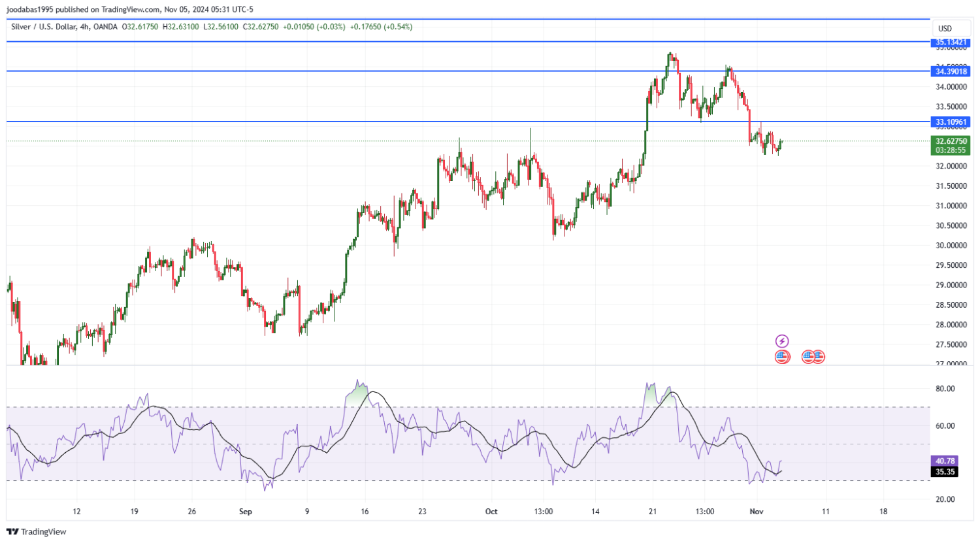
Task: Click the open value "O32.61750"
Action: pos(139,27)
